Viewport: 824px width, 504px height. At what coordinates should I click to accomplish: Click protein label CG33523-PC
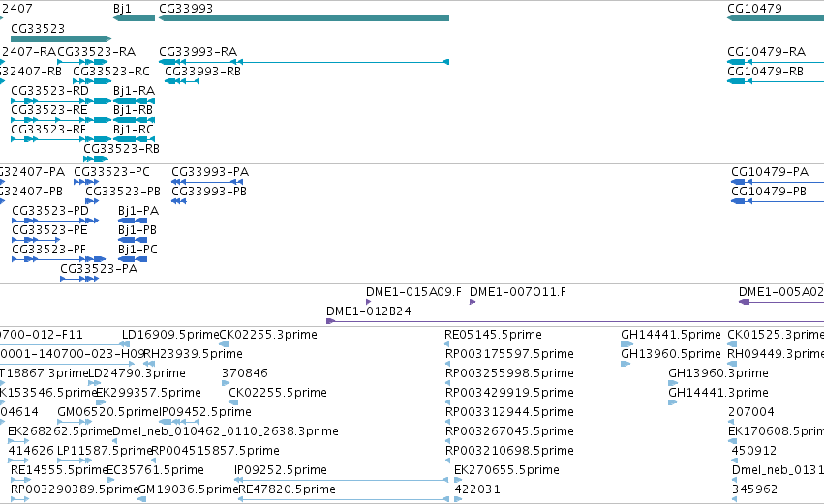tap(112, 172)
